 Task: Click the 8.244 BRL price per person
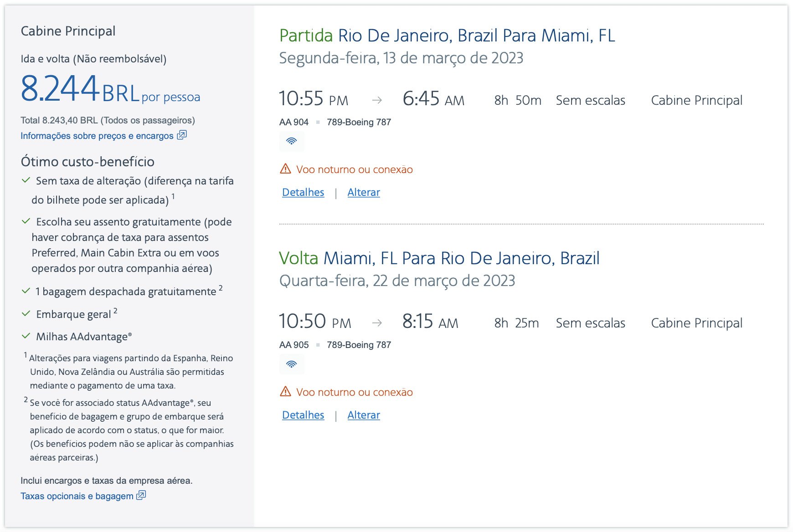tap(110, 89)
